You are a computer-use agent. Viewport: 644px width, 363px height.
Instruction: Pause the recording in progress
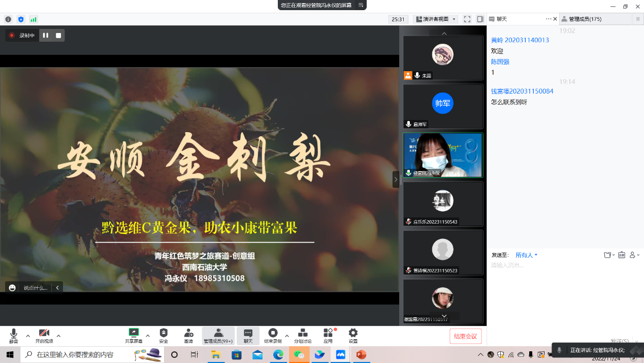pos(46,36)
